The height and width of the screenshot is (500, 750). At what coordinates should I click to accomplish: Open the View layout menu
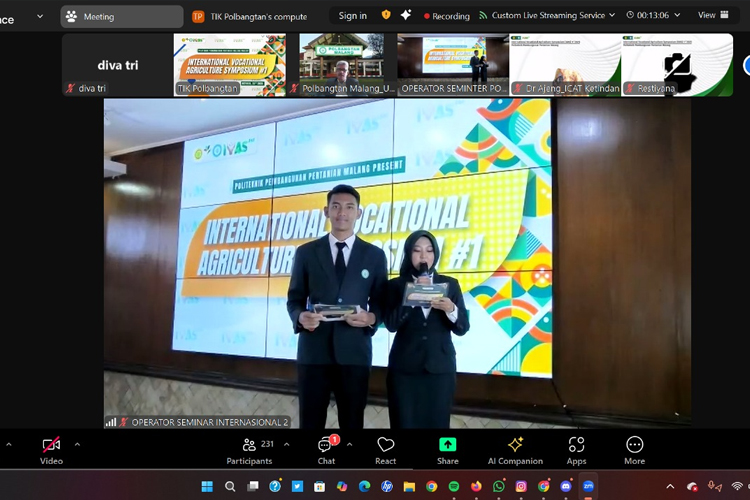[711, 16]
